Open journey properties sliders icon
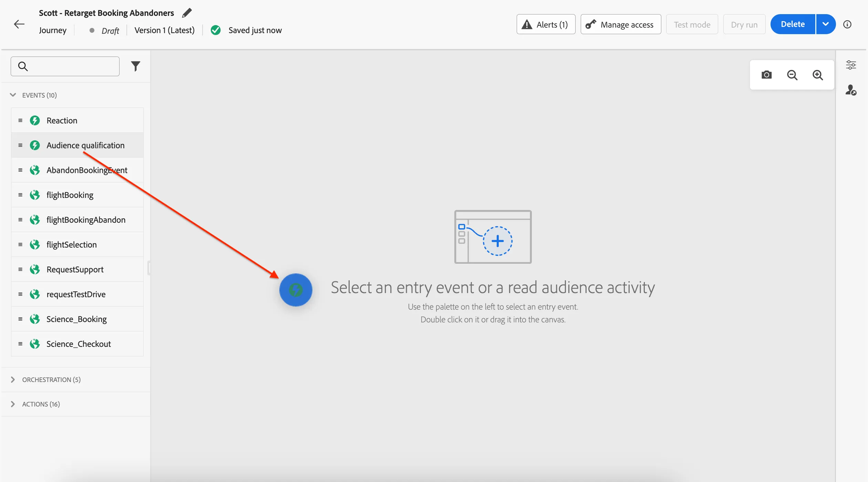 pos(851,65)
